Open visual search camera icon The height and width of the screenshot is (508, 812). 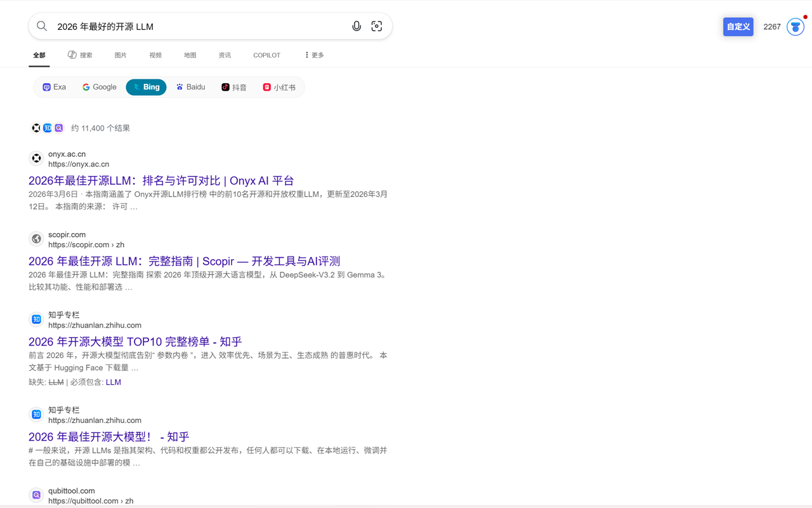point(377,26)
